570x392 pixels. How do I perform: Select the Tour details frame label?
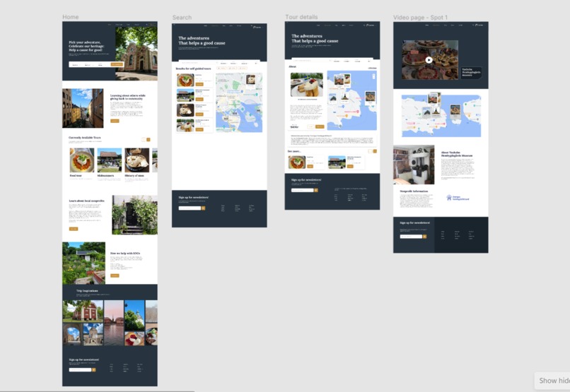click(301, 17)
